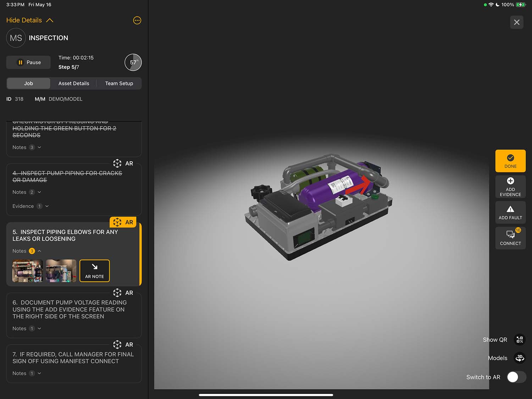
Task: Open AR view for step 6
Action: click(x=123, y=293)
